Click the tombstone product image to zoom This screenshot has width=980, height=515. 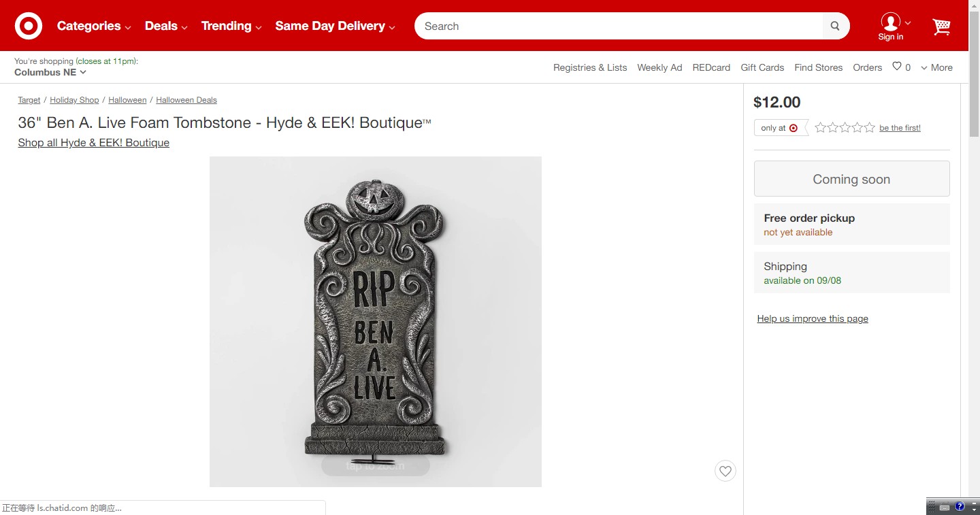(376, 322)
